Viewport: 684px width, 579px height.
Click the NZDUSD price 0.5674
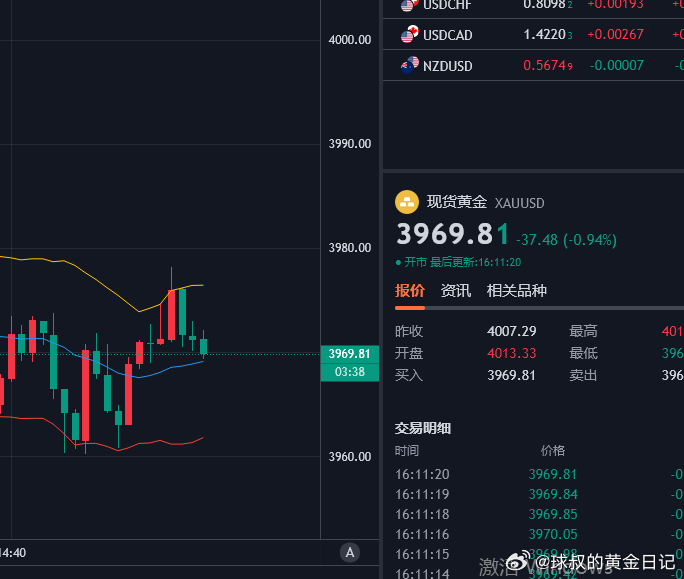548,65
